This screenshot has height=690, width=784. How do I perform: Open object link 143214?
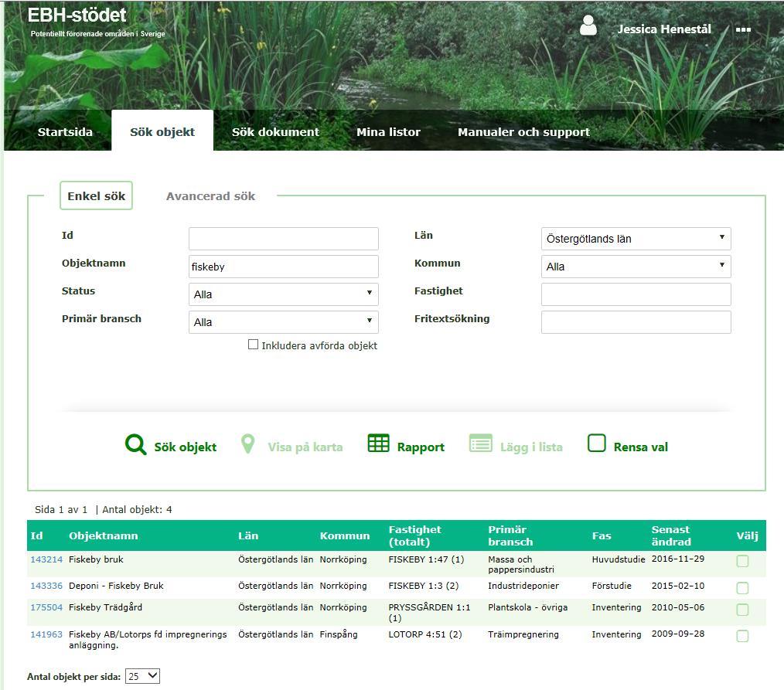click(x=46, y=559)
